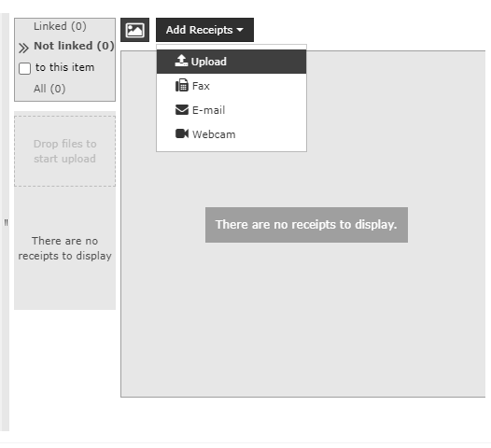Select the Webcam menu option
Image resolution: width=491 pixels, height=448 pixels.
[x=231, y=134]
